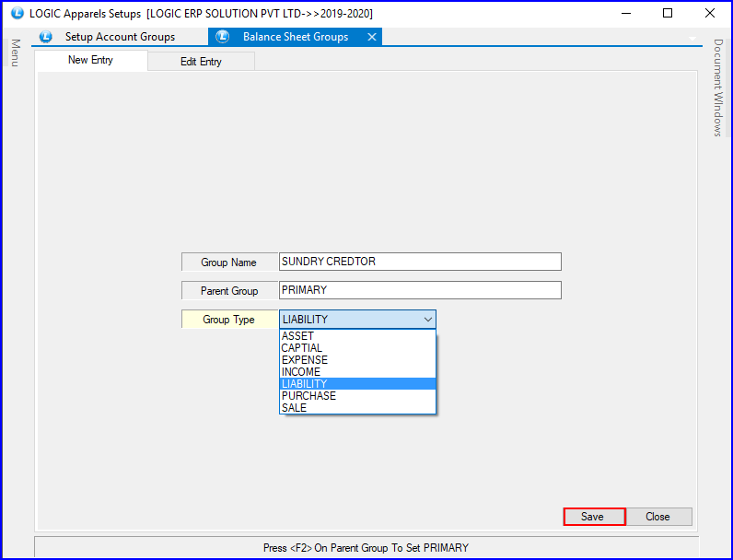Click the LOGIC app logo in title bar
This screenshot has height=560, width=733.
point(17,13)
